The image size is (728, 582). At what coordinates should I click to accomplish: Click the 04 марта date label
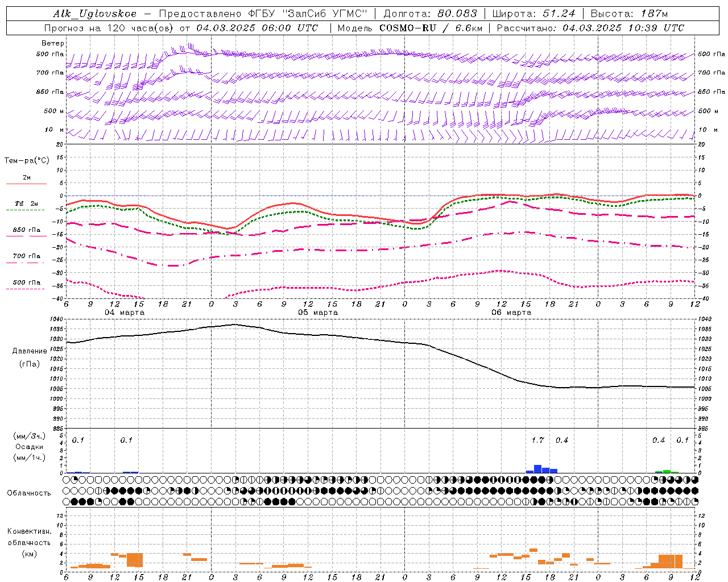[x=125, y=313]
